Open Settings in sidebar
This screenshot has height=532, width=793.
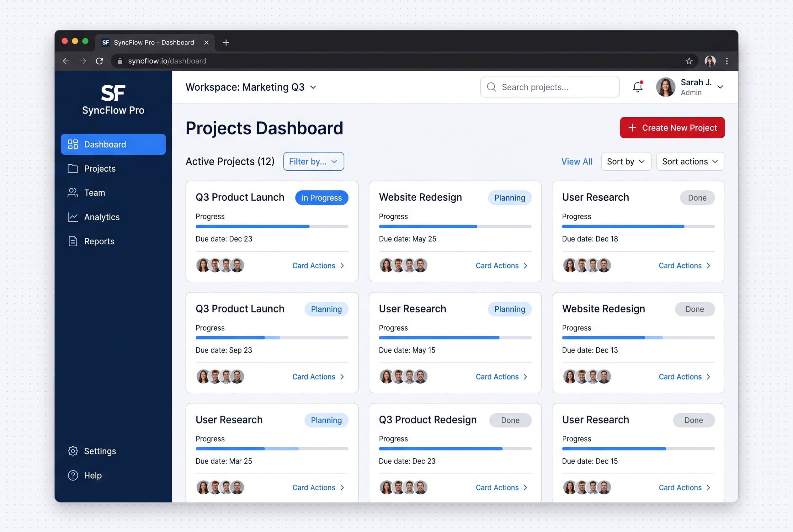pyautogui.click(x=113, y=451)
